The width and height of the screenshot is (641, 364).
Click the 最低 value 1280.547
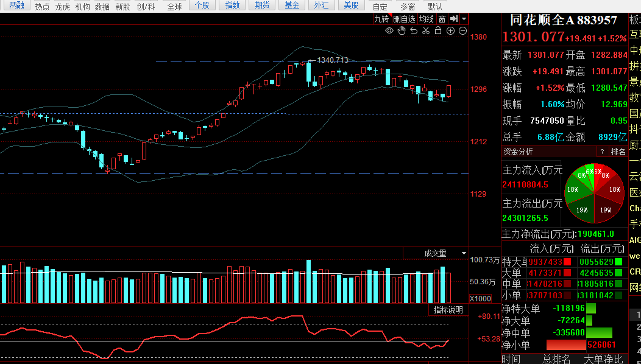(x=609, y=88)
